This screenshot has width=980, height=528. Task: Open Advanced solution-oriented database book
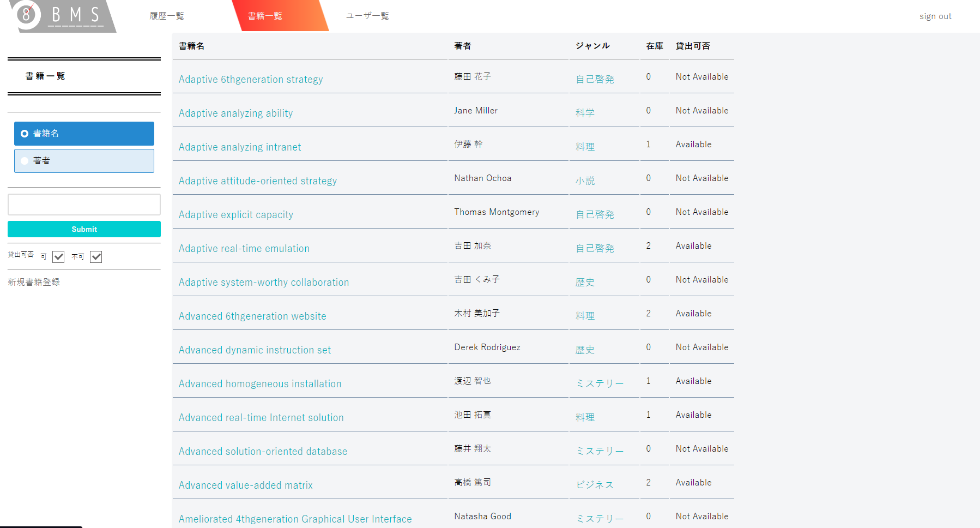click(263, 452)
